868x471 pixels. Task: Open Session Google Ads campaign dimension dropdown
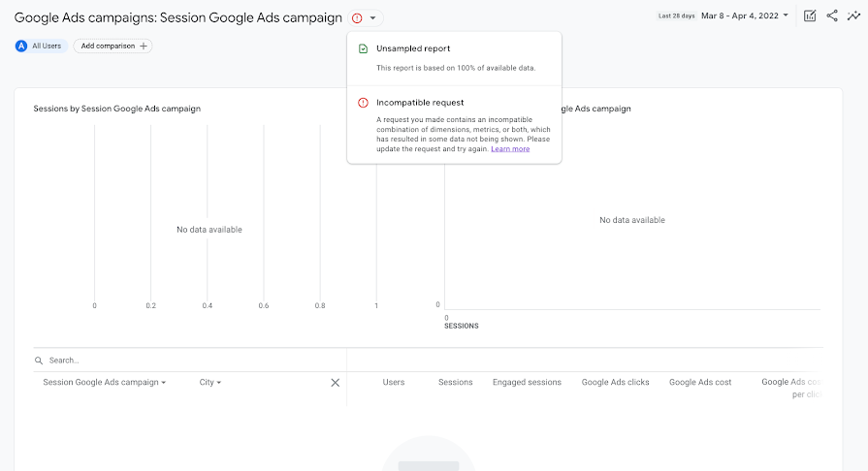coord(105,383)
